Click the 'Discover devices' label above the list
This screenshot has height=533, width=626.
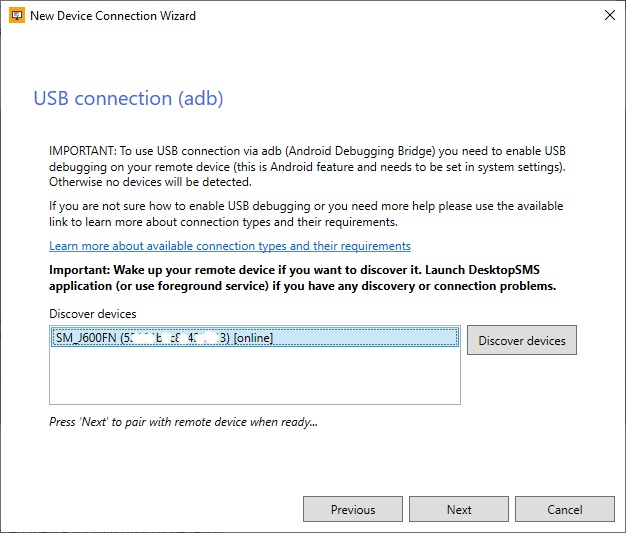click(93, 314)
